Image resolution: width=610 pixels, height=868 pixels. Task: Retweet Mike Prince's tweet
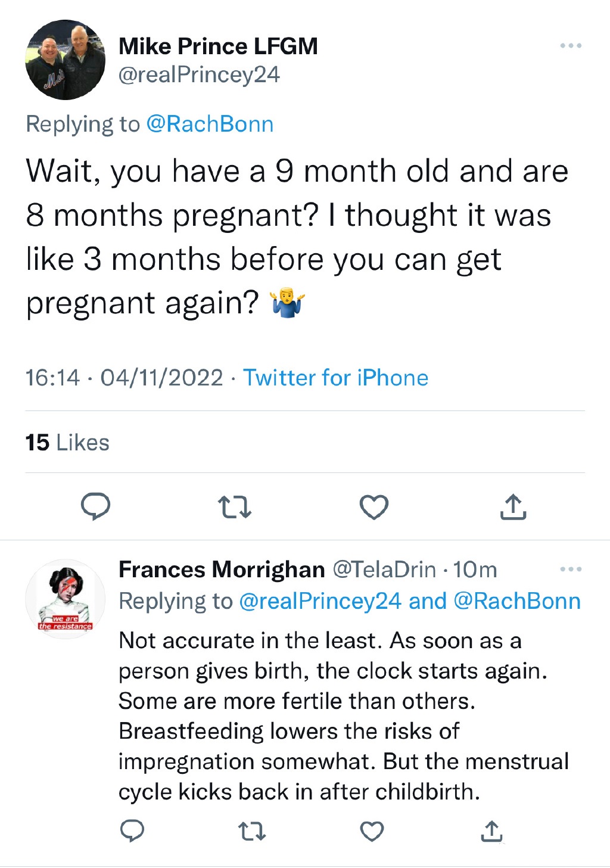[x=235, y=507]
